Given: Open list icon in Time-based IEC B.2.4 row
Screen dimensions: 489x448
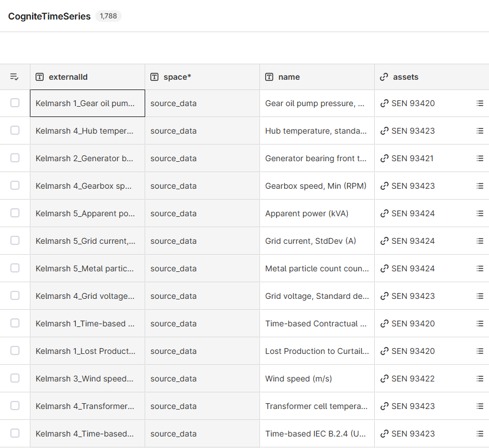Looking at the screenshot, I should pos(480,434).
